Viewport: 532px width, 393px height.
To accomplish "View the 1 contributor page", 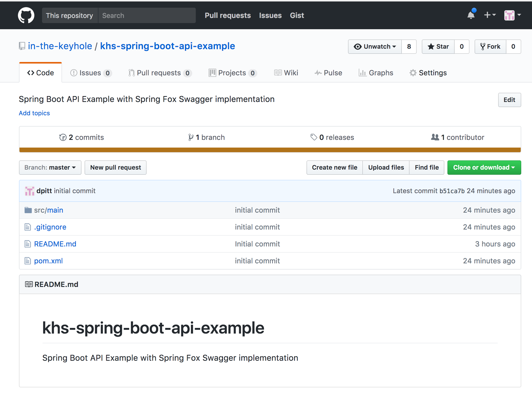I will [458, 137].
